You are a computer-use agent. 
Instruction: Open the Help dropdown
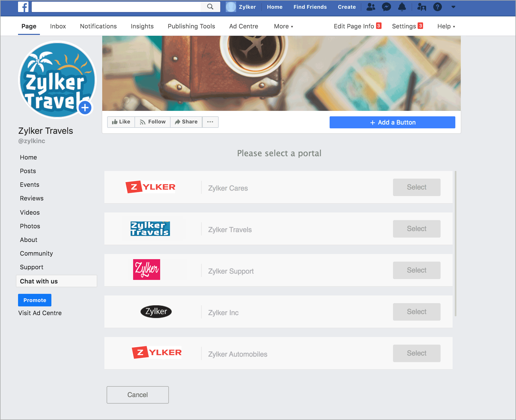(x=446, y=26)
